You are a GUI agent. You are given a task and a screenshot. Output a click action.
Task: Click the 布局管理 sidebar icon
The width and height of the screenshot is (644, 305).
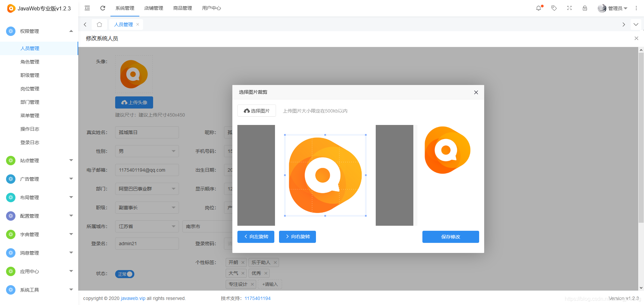point(11,198)
